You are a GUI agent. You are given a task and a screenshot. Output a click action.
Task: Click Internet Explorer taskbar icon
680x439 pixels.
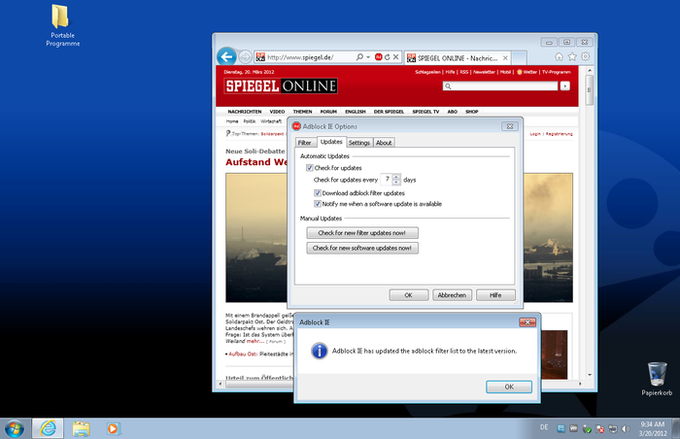tap(48, 429)
